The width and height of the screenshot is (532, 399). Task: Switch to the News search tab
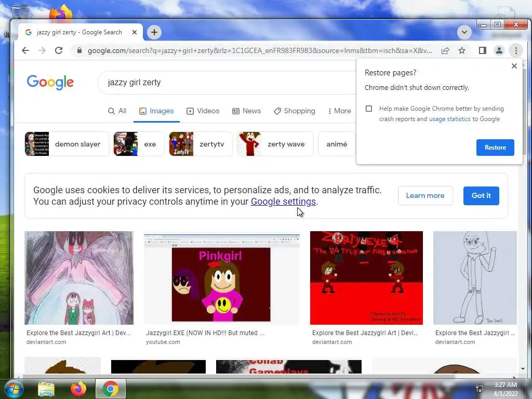pyautogui.click(x=246, y=111)
